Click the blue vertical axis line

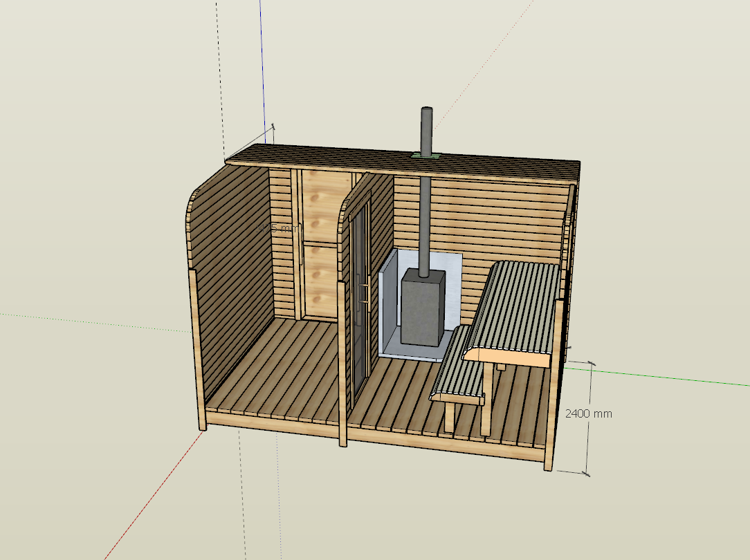click(264, 62)
